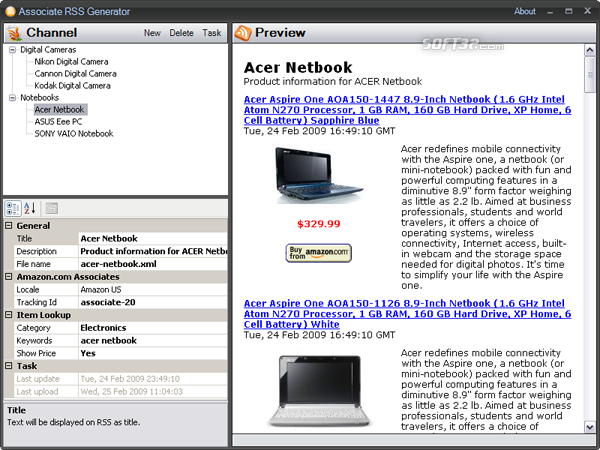Viewport: 600px width, 450px height.
Task: Maximize the Associate RSS Generator window
Action: pos(569,11)
